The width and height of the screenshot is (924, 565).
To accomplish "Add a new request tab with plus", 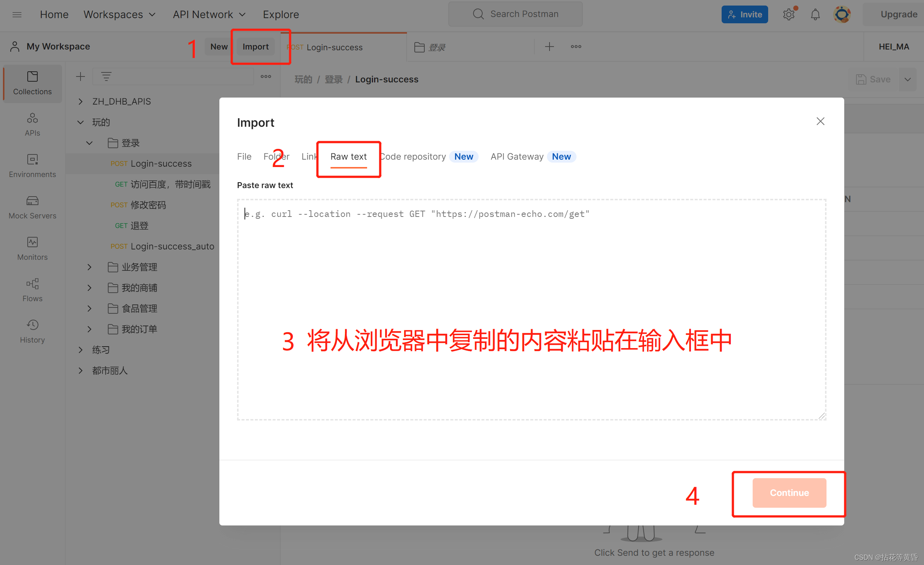I will pyautogui.click(x=550, y=47).
